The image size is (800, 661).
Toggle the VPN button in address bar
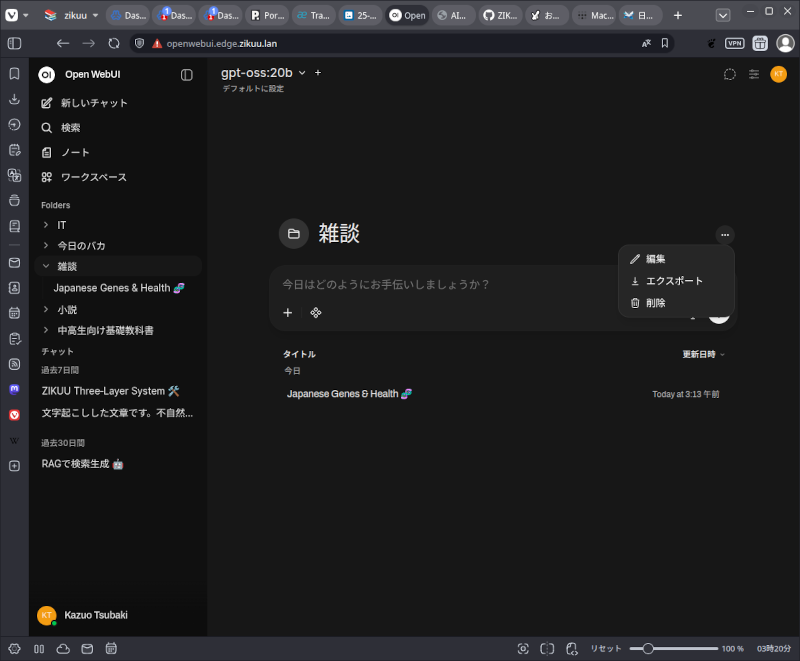point(735,44)
